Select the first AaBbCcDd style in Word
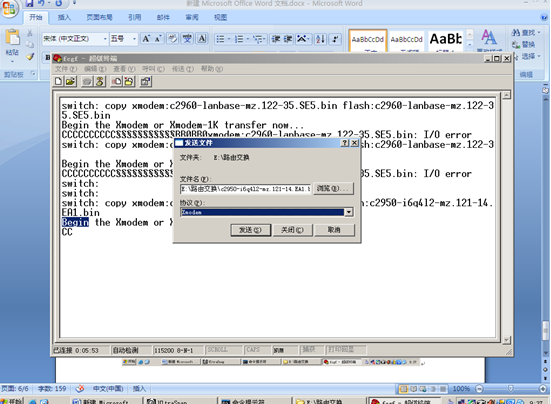Viewport: 551px width, 404px height. [x=368, y=40]
